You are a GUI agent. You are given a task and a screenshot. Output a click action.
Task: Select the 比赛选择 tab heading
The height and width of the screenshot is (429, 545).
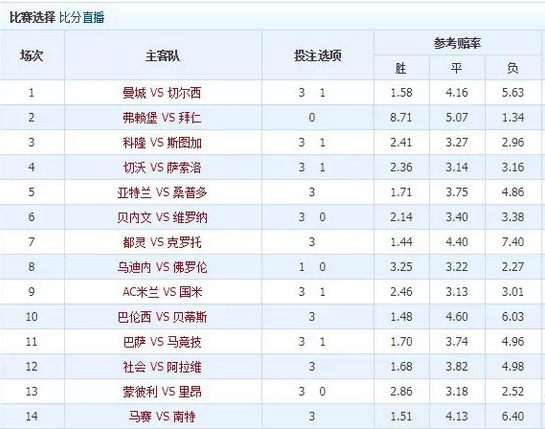(32, 17)
